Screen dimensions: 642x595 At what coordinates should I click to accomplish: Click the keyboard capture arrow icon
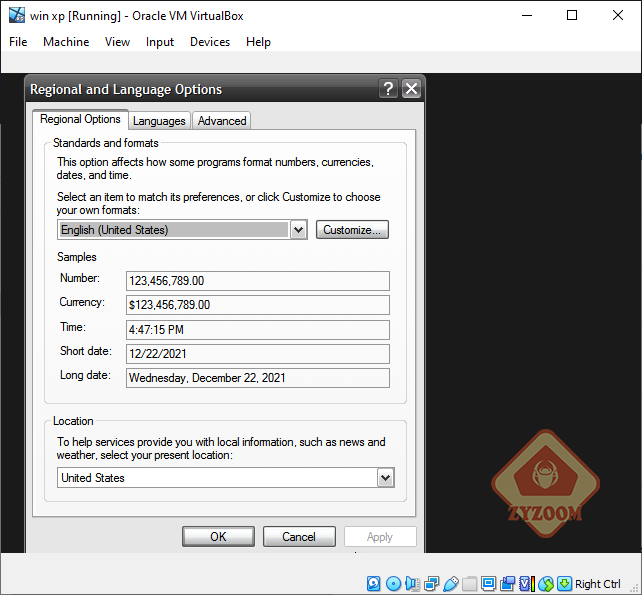pyautogui.click(x=565, y=584)
